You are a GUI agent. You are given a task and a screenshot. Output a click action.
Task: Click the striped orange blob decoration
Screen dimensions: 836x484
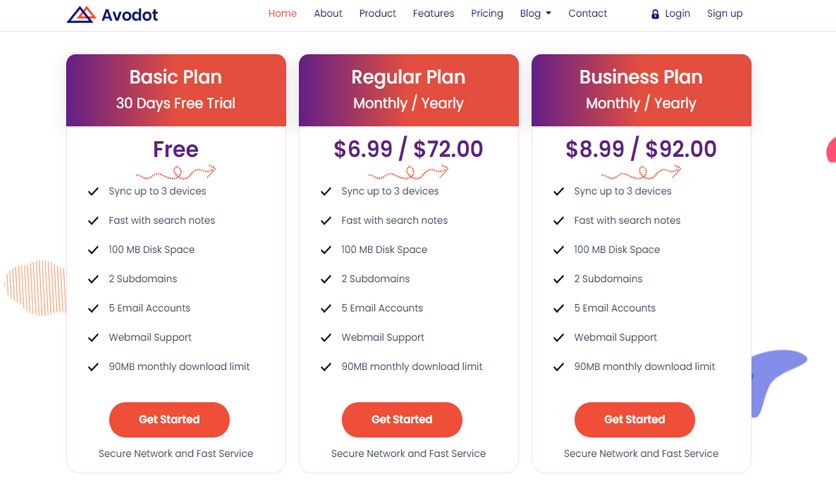(35, 288)
